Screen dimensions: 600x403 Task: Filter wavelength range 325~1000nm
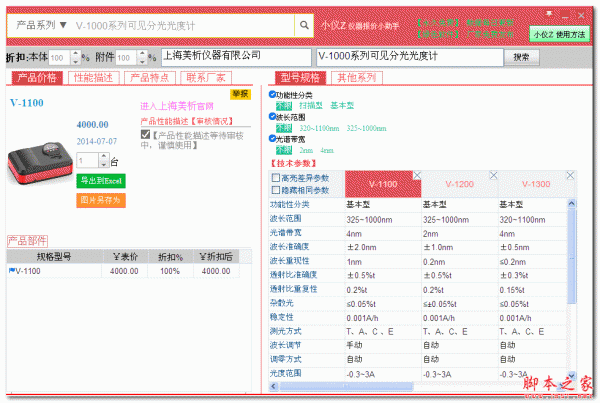point(366,128)
